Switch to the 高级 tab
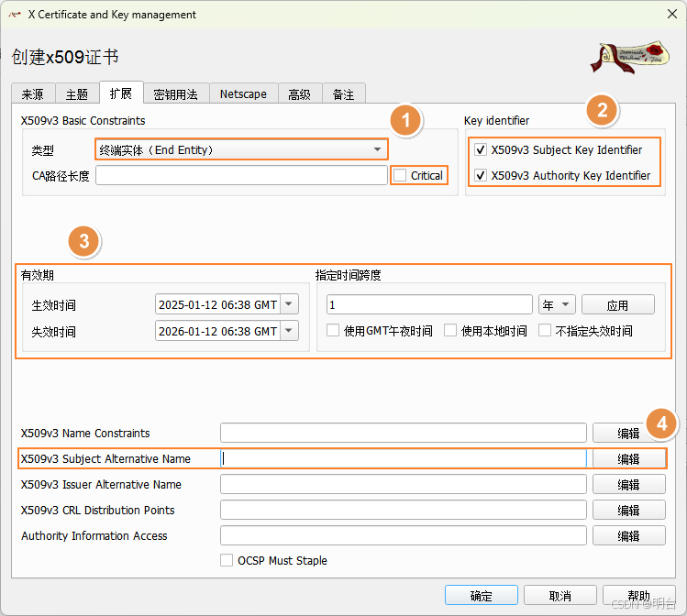 click(300, 93)
